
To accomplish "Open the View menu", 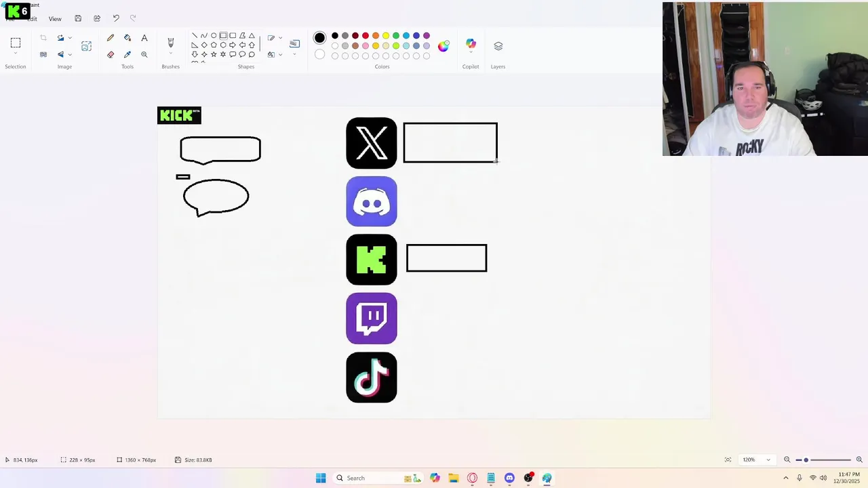I will coord(55,19).
